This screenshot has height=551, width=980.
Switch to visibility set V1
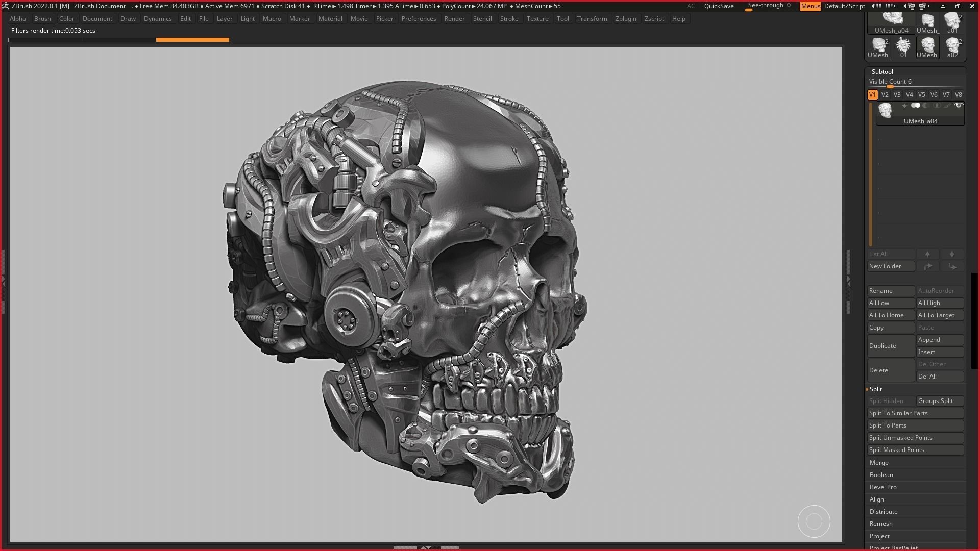pyautogui.click(x=872, y=95)
